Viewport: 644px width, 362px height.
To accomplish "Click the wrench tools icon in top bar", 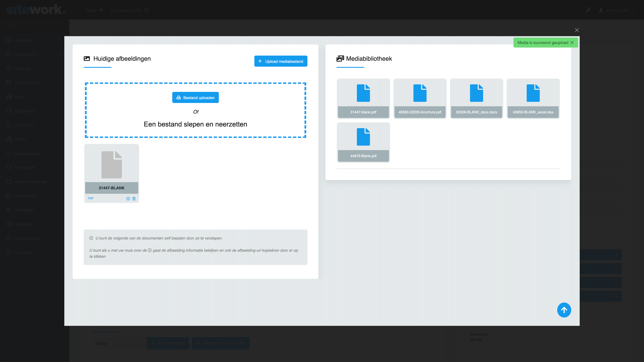I will click(588, 10).
